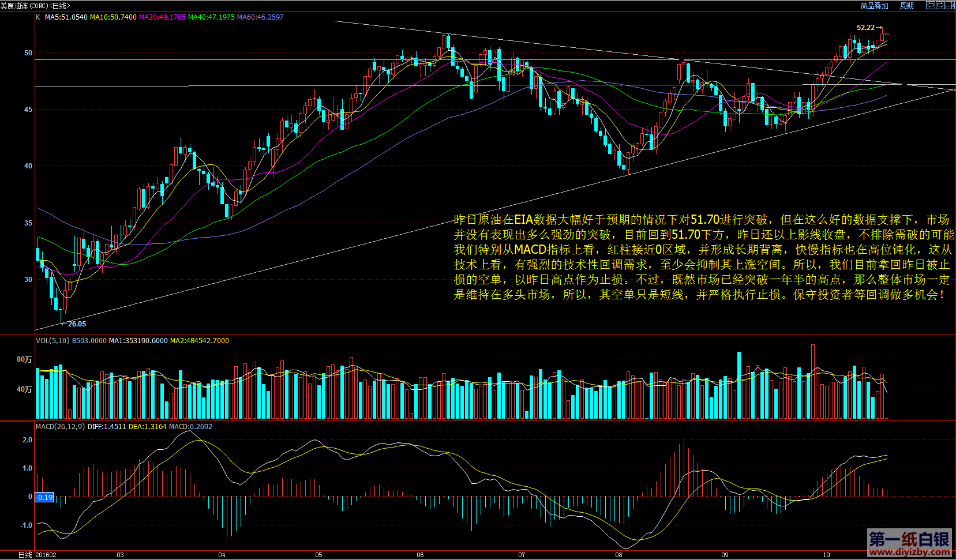Screen dimensions: 956x560
Task: Open the 商品叠加 overlay link
Action: pyautogui.click(x=874, y=6)
